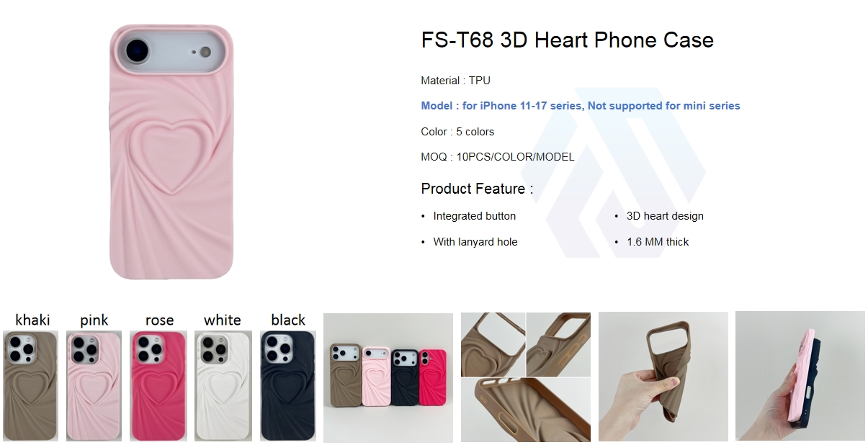Image resolution: width=868 pixels, height=445 pixels.
Task: Click the Product Feature heading
Action: click(x=477, y=189)
